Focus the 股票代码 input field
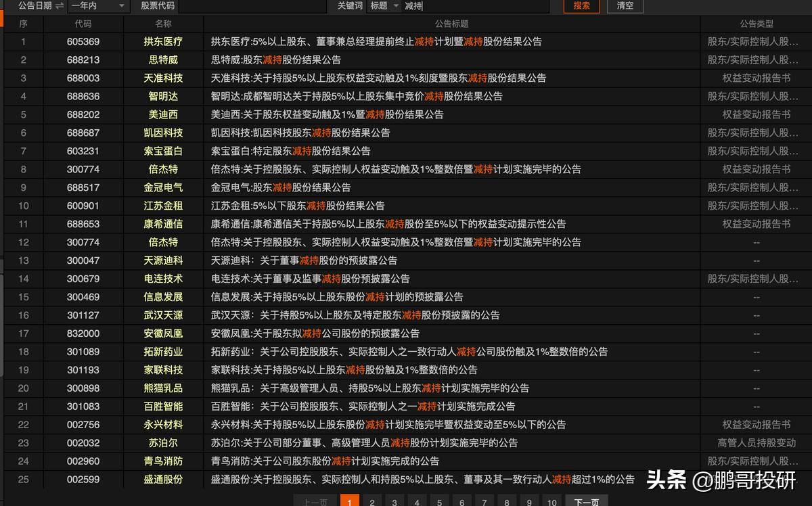 pos(252,5)
